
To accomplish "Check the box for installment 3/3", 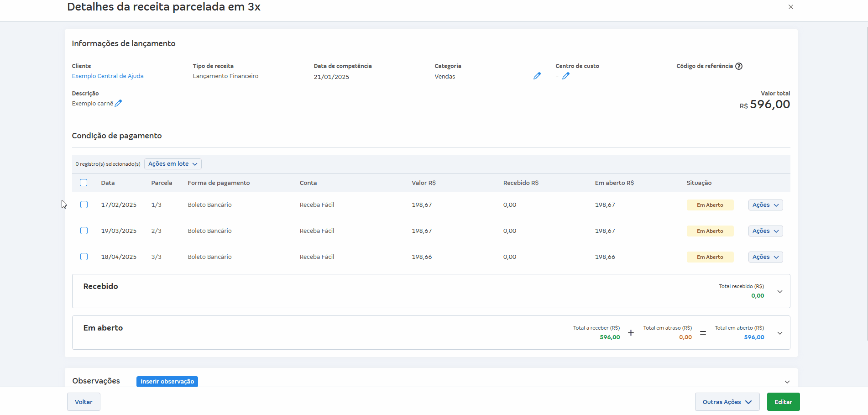I will (84, 257).
